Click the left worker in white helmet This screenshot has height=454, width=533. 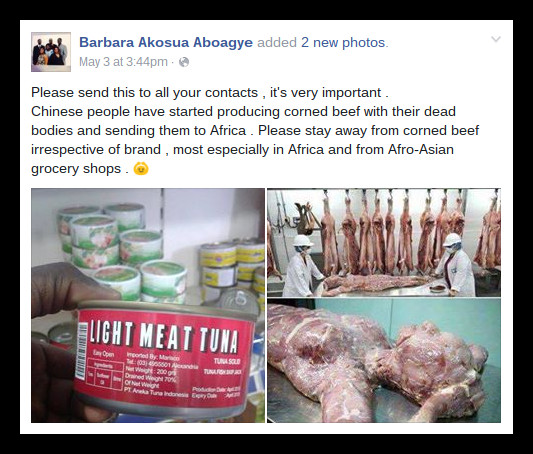(x=302, y=266)
